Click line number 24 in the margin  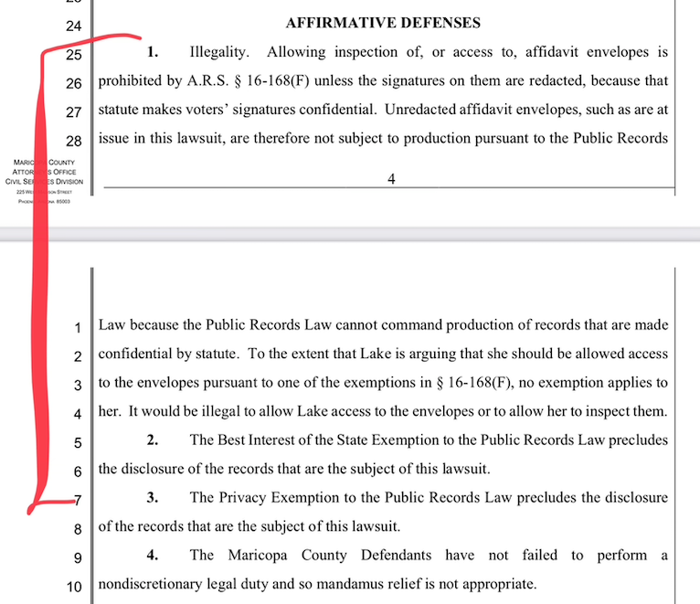73,26
